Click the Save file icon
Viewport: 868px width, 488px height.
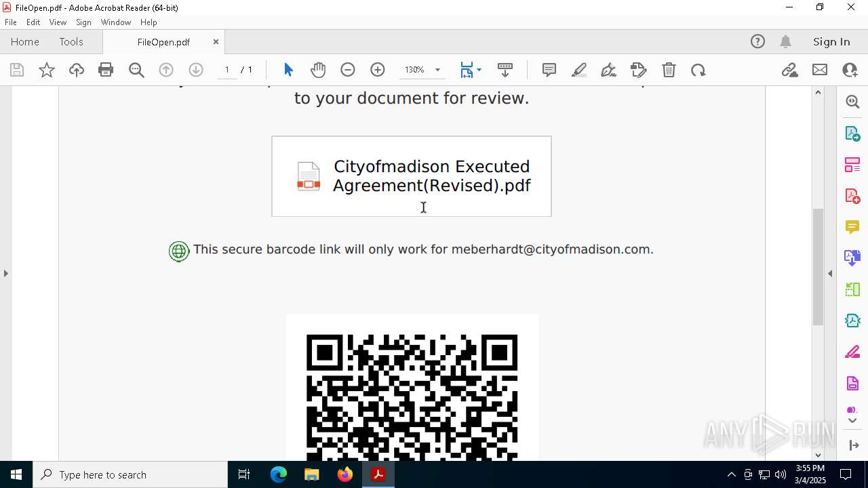point(17,70)
